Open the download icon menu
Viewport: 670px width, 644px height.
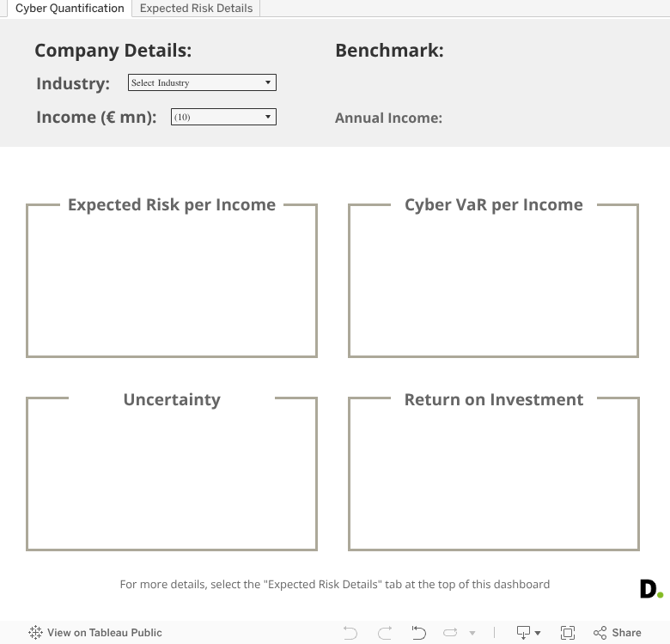click(x=523, y=633)
